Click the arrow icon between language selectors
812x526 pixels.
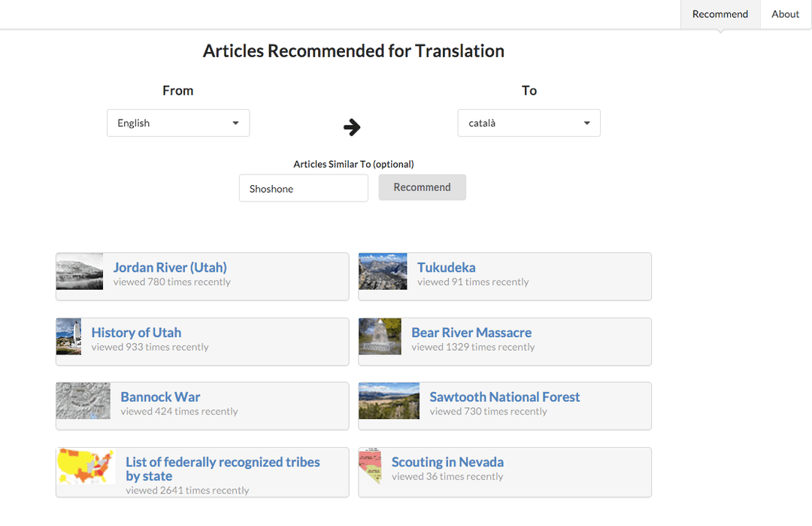(352, 127)
